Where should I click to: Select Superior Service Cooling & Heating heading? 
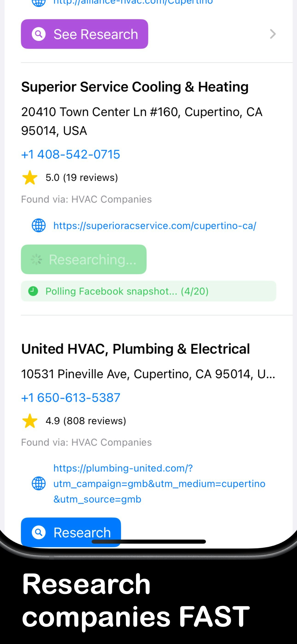coord(135,87)
